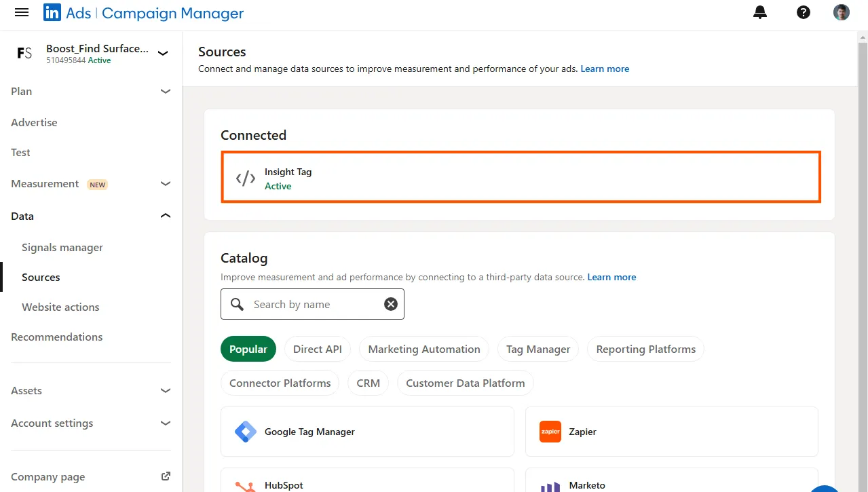Open the Test sidebar item
868x492 pixels.
[20, 152]
